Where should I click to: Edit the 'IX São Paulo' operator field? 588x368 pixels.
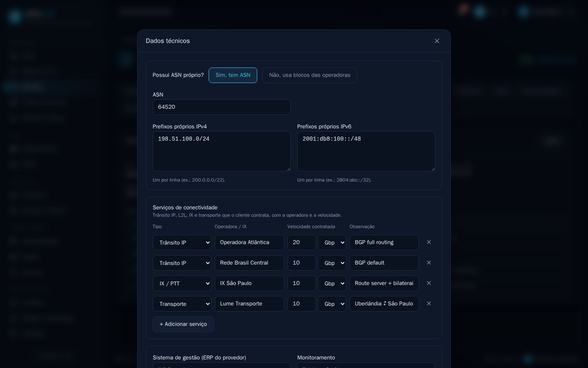coord(249,283)
